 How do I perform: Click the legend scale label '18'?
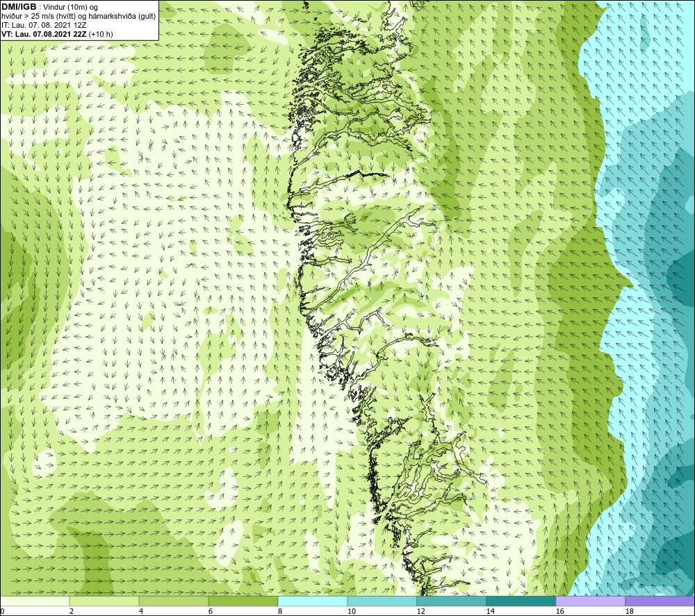click(629, 612)
